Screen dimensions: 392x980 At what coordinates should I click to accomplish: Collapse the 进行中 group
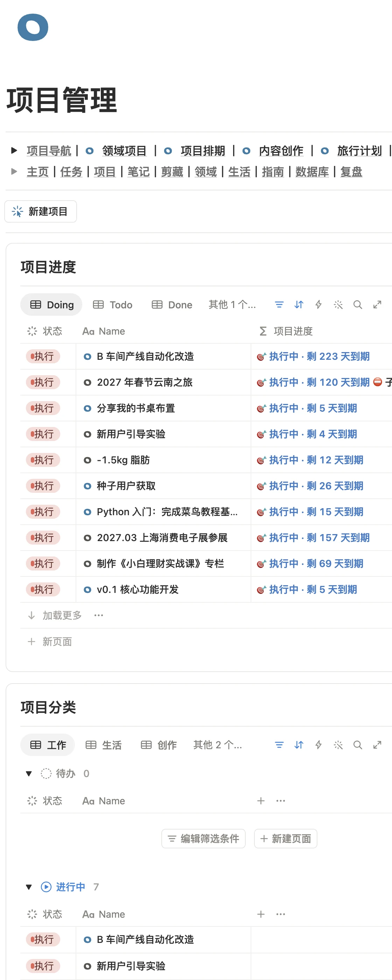click(x=29, y=887)
